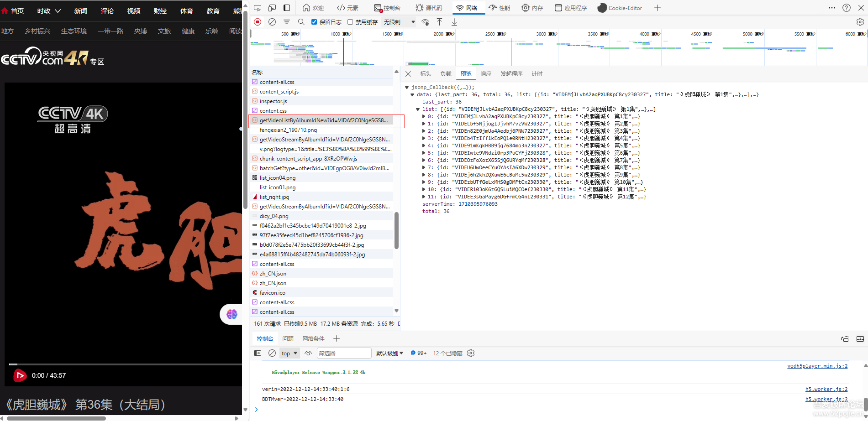This screenshot has height=421, width=868.
Task: Enable the 禁用缓存 checkbox
Action: pos(350,22)
